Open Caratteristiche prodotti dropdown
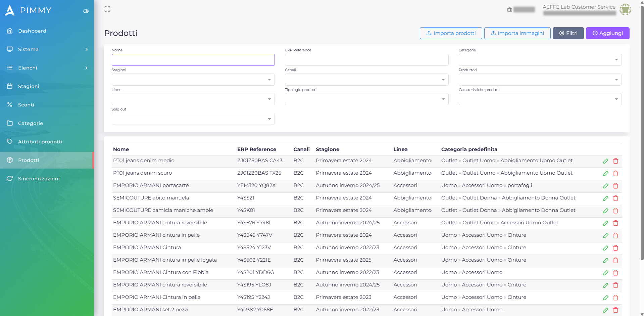Viewport: 644px width, 316px height. click(x=540, y=99)
